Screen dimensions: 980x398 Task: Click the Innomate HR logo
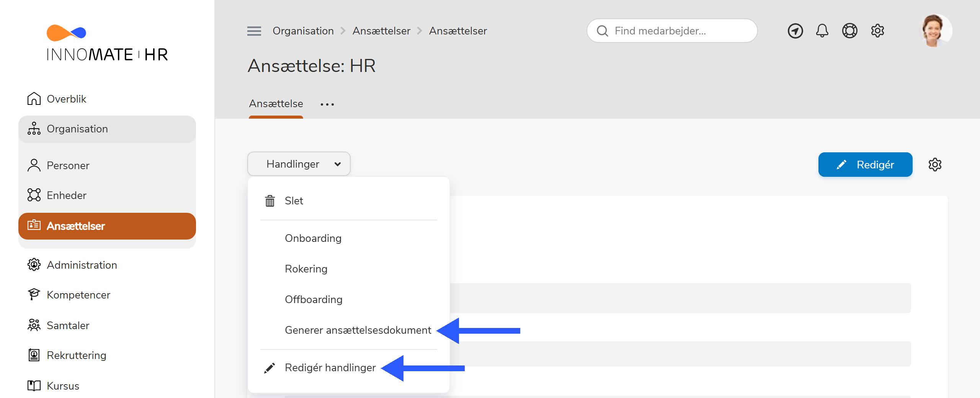click(x=107, y=43)
